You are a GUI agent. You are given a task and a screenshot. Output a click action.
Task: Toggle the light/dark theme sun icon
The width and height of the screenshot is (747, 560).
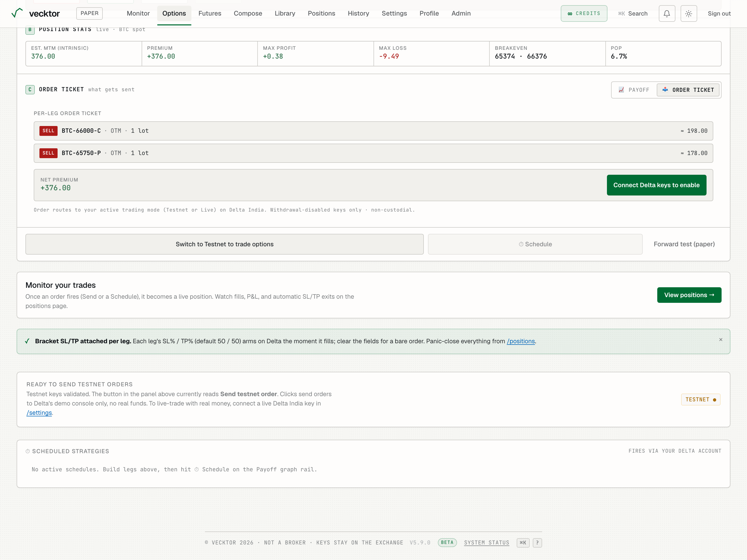coord(689,13)
